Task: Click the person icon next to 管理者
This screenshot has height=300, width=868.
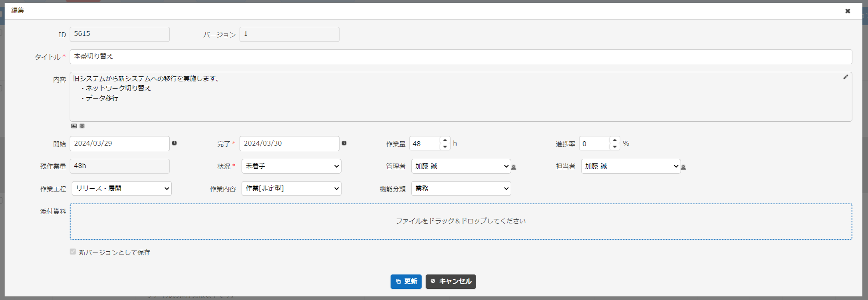Action: [x=514, y=167]
